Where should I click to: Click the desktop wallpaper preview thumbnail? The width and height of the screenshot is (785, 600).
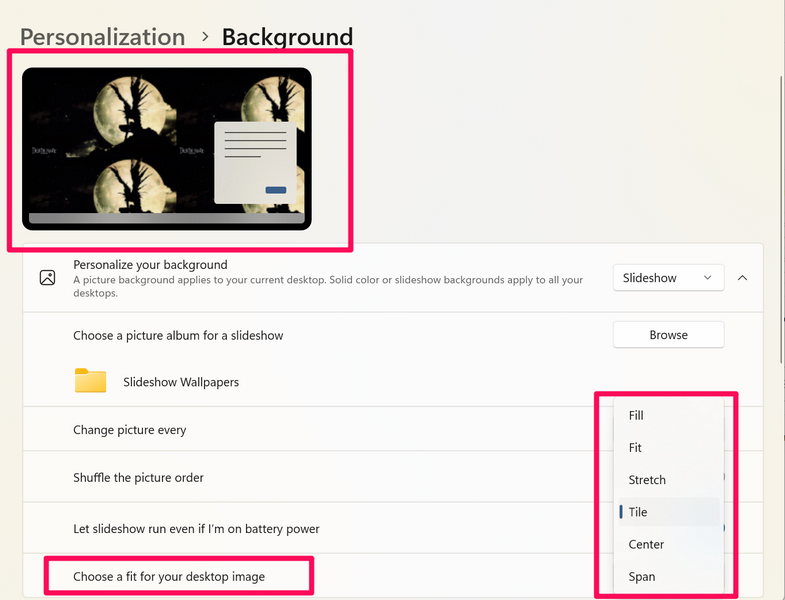coord(167,149)
